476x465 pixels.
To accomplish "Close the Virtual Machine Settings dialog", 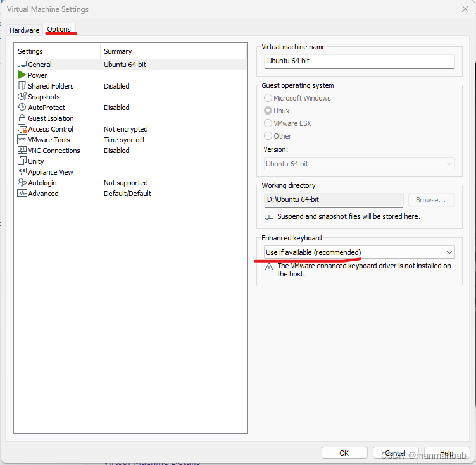I will (465, 9).
